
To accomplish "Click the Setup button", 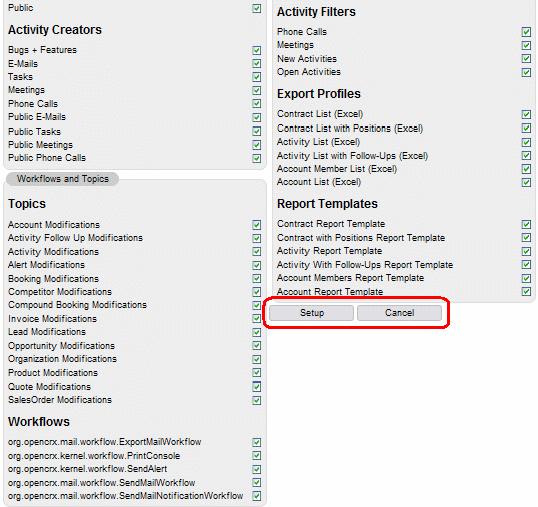I will pyautogui.click(x=311, y=313).
